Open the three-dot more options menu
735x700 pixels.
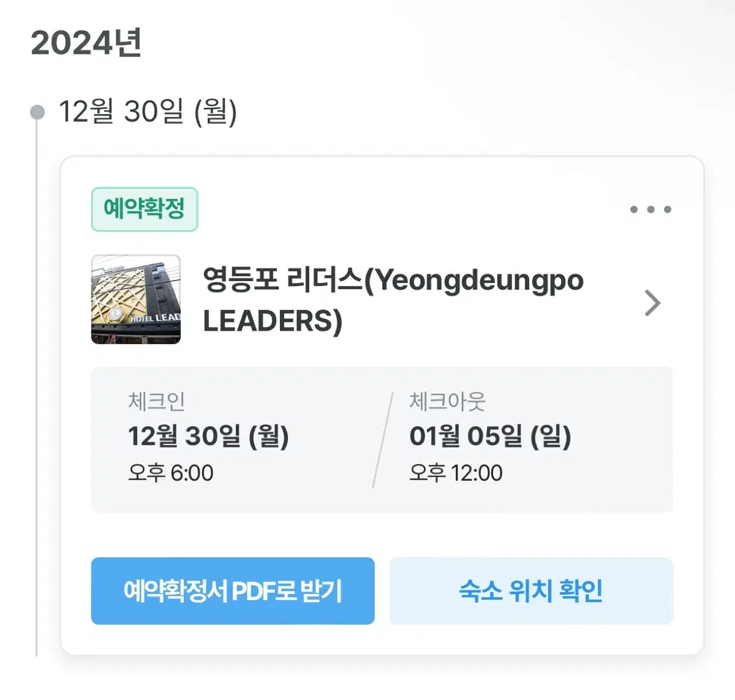point(650,209)
